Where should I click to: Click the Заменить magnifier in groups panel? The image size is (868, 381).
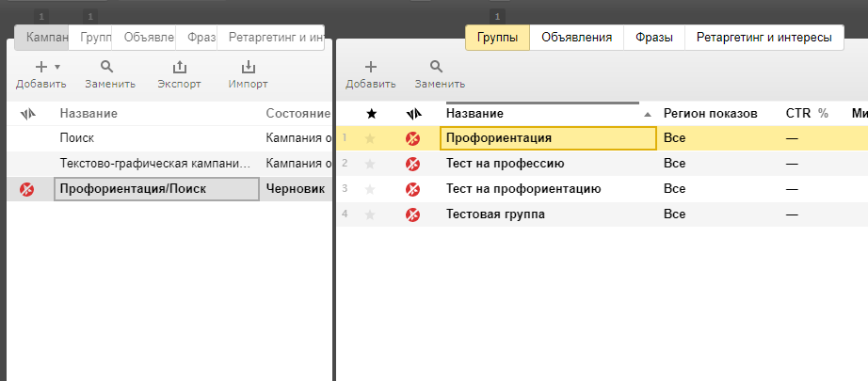point(437,68)
